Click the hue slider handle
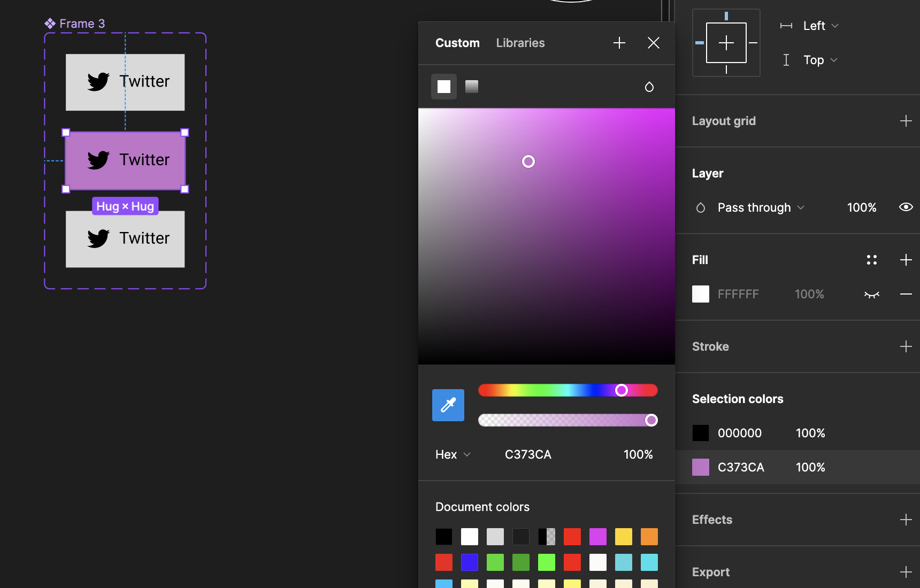920x588 pixels. click(621, 390)
